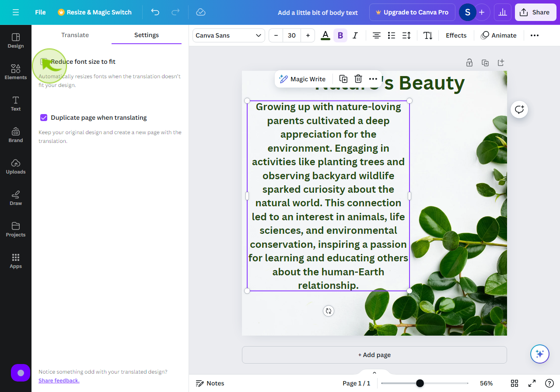Undo the last action

[155, 12]
